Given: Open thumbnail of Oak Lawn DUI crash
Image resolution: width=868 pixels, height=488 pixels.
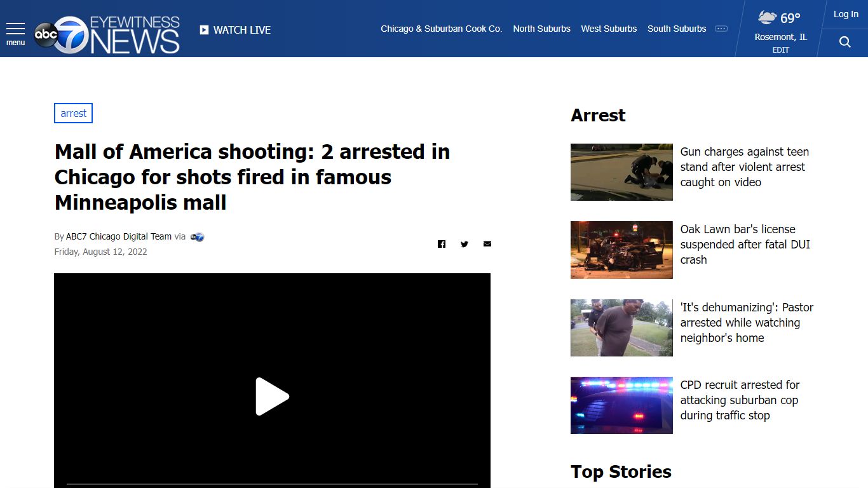Looking at the screenshot, I should tap(621, 250).
